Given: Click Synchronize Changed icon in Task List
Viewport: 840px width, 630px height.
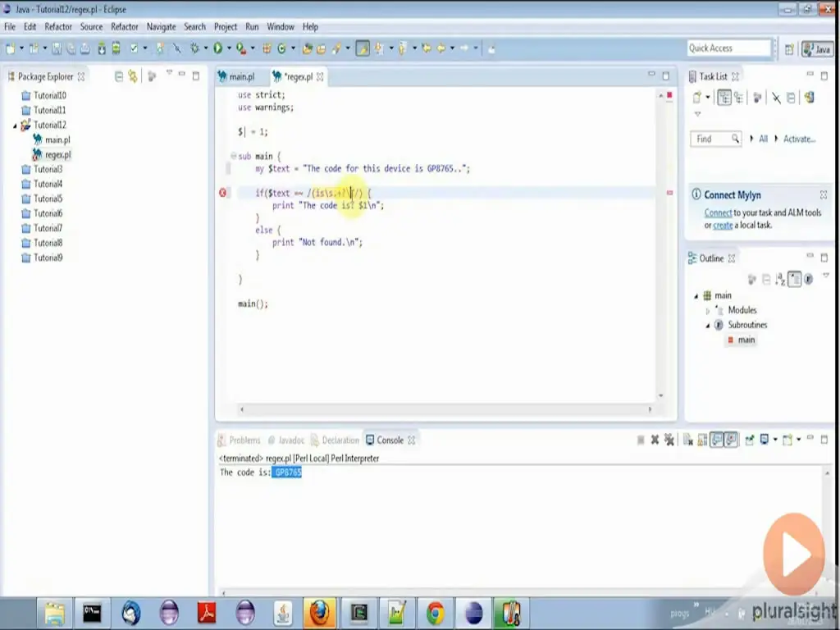Looking at the screenshot, I should [x=809, y=98].
